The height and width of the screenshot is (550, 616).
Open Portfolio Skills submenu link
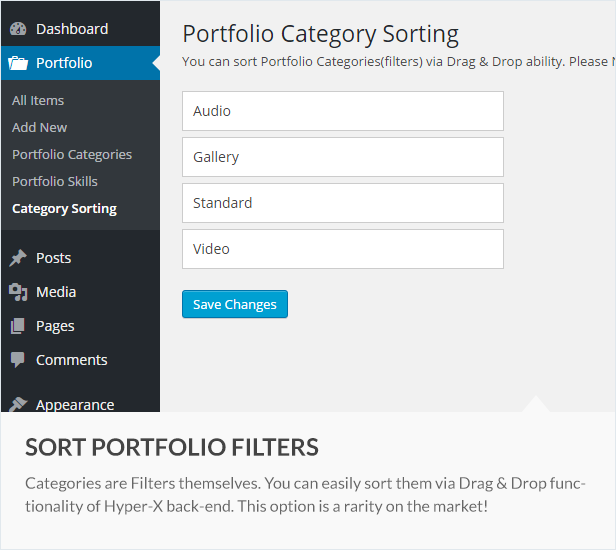tap(55, 181)
